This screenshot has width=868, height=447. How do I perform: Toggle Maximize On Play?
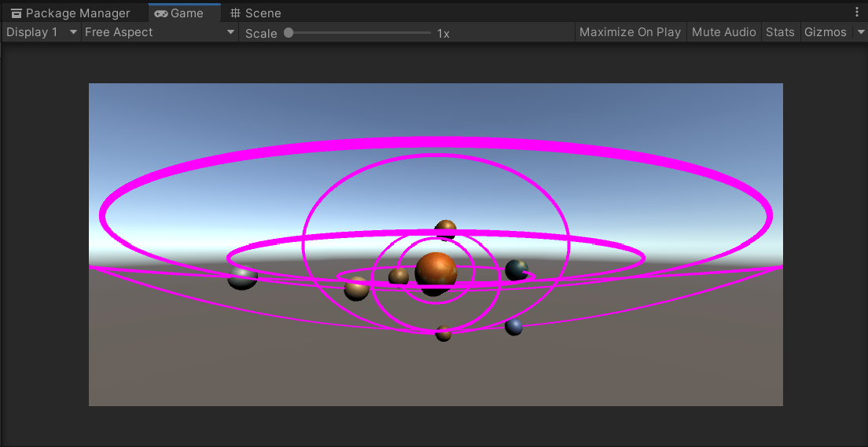(x=630, y=32)
